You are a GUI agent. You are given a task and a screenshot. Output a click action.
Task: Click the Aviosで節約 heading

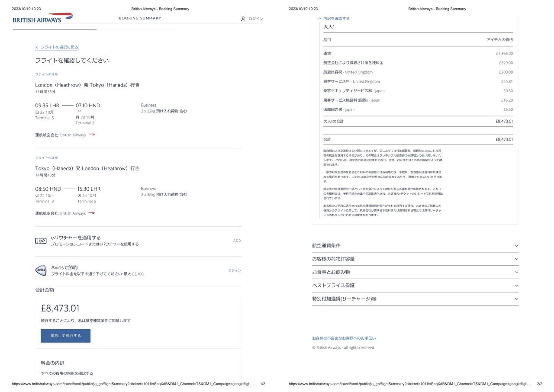point(64,267)
